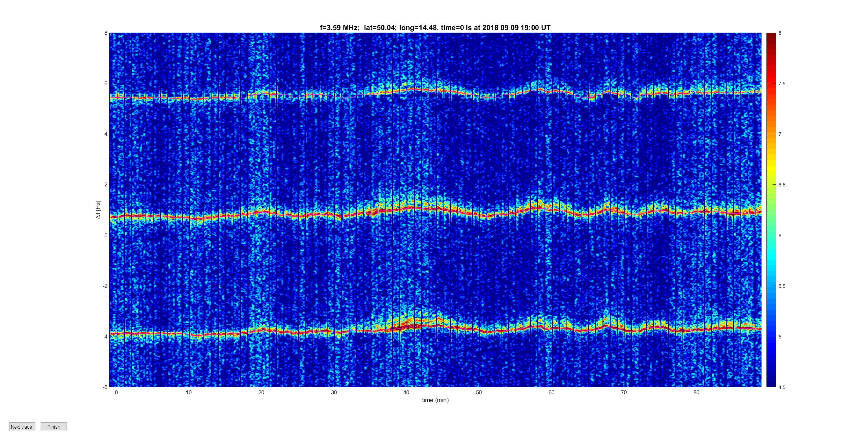Click the Finish button
Screen dimensions: 868x435
coord(54,427)
